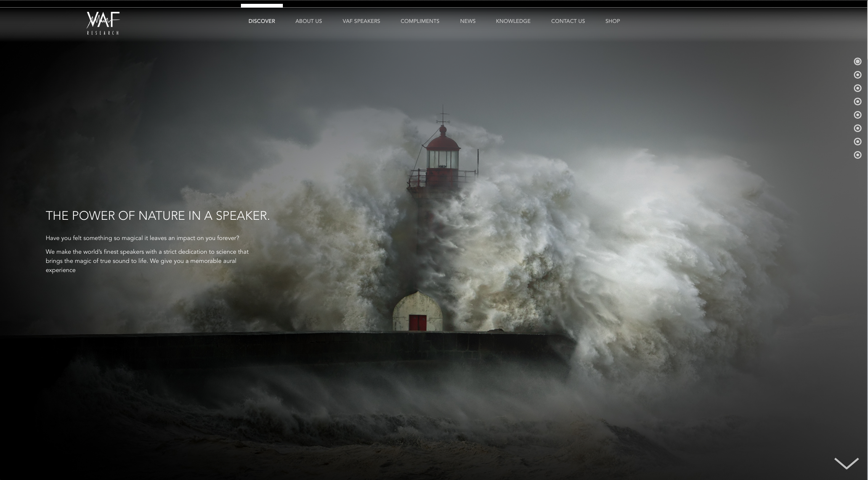Select the first section navigation dot
This screenshot has width=868, height=480.
click(857, 61)
